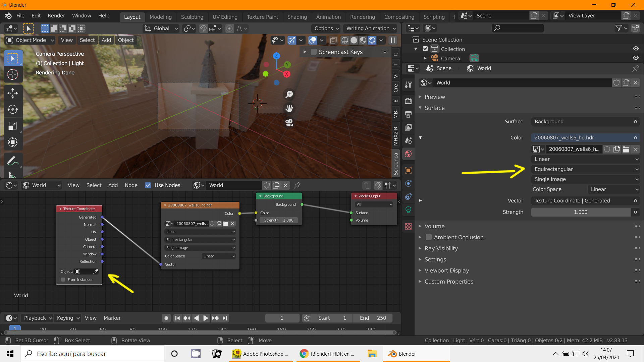Click the Add button in node editor
Viewport: 644px width, 362px height.
tap(113, 185)
